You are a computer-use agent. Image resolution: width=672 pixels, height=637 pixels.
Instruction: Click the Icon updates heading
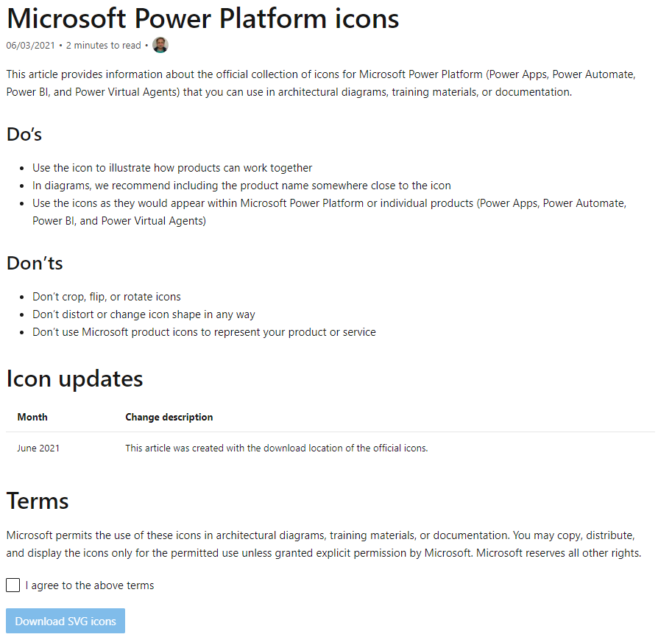click(x=74, y=379)
